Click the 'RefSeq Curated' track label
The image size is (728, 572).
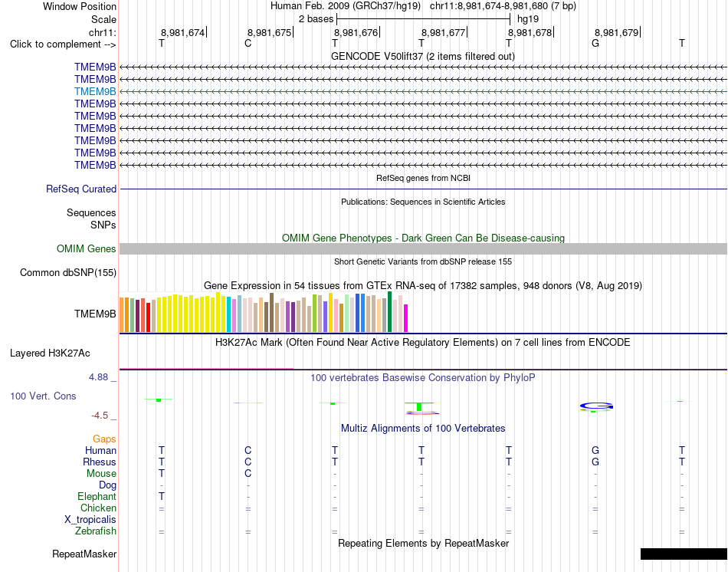coord(81,189)
